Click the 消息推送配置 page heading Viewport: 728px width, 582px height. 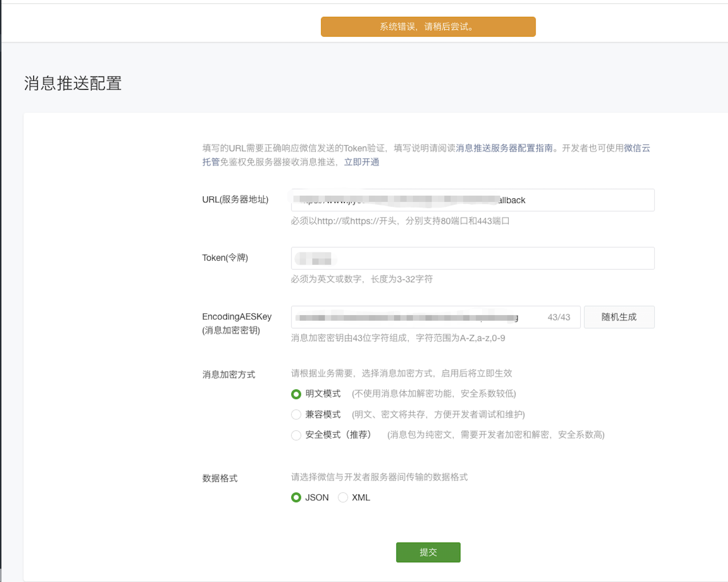[73, 83]
